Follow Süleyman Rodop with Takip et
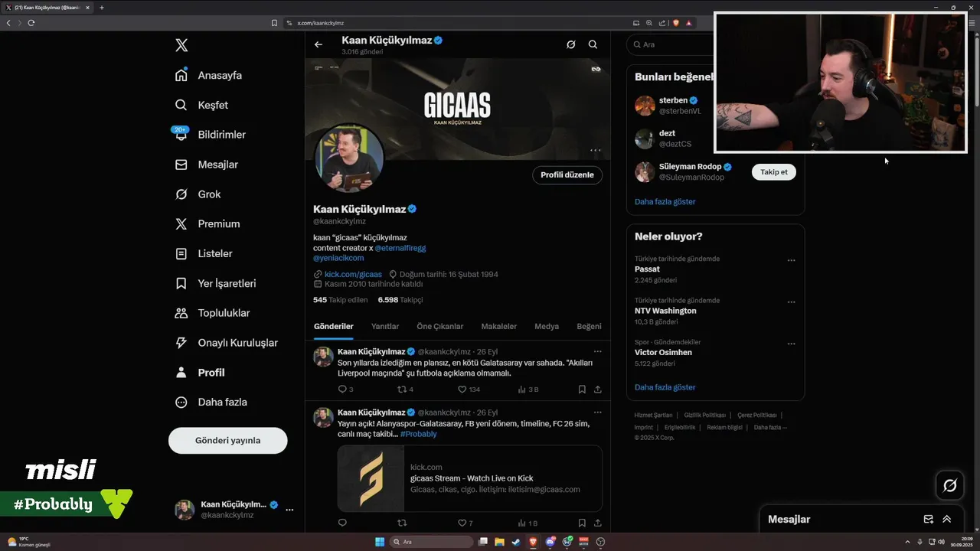The height and width of the screenshot is (551, 980). click(x=774, y=171)
